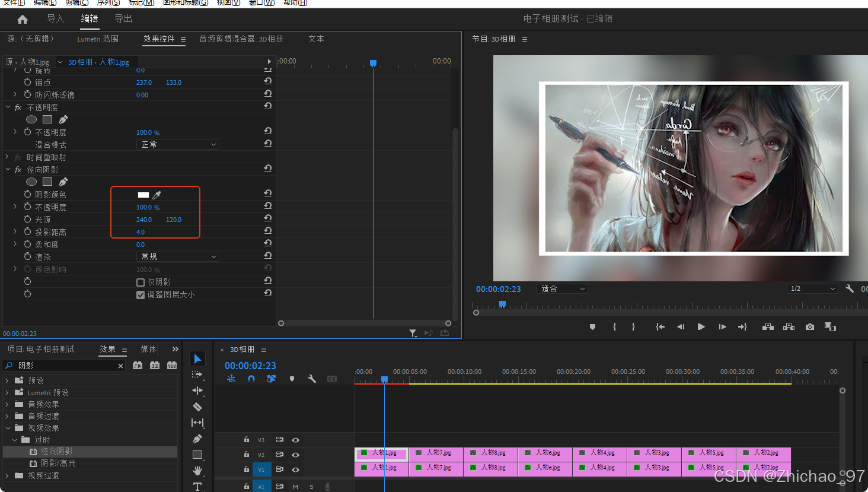Switch to 导出 workspace tab
The width and height of the screenshot is (868, 492).
pos(123,18)
